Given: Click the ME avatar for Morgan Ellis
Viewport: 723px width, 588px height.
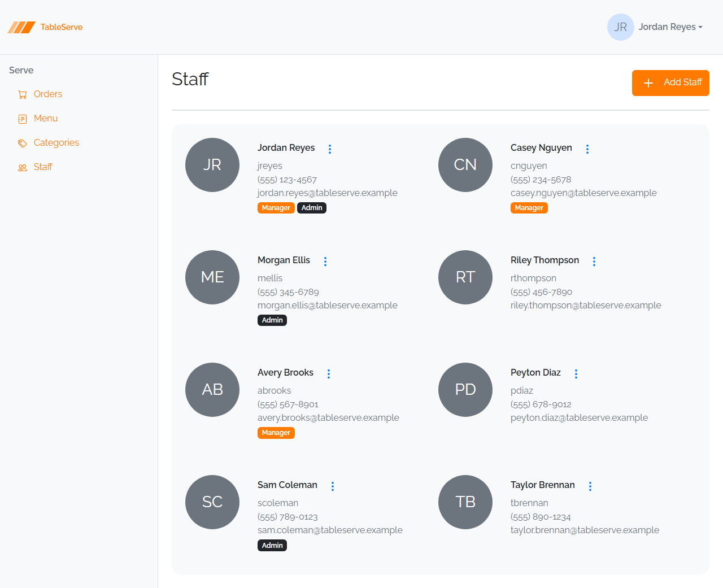Looking at the screenshot, I should tap(212, 277).
